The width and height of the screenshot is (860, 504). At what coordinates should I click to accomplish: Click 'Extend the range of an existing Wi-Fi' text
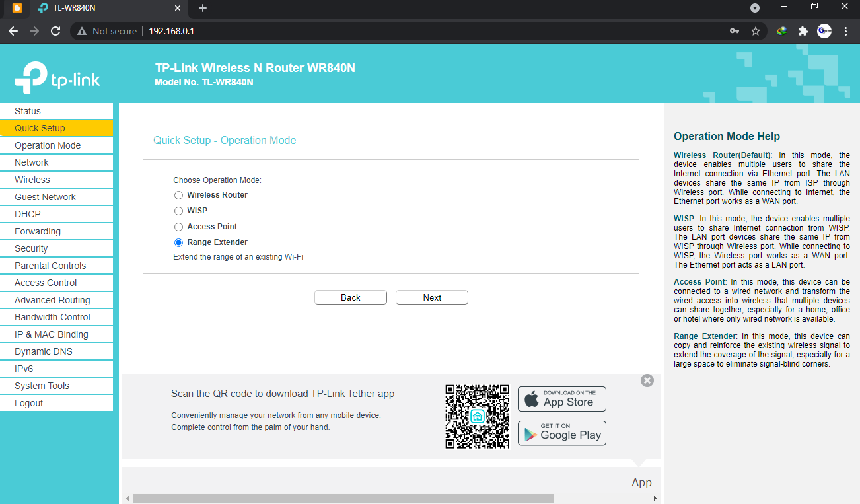tap(238, 256)
